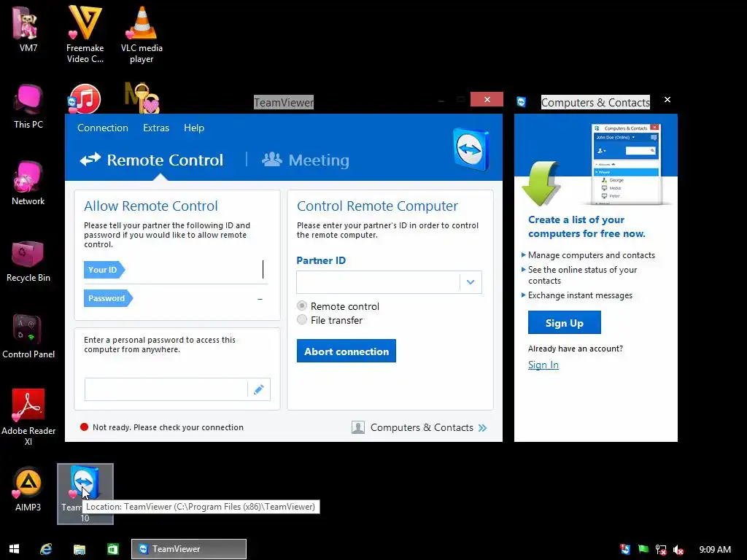
Task: Select the Adobe Reader XI desktop icon
Action: tap(28, 416)
